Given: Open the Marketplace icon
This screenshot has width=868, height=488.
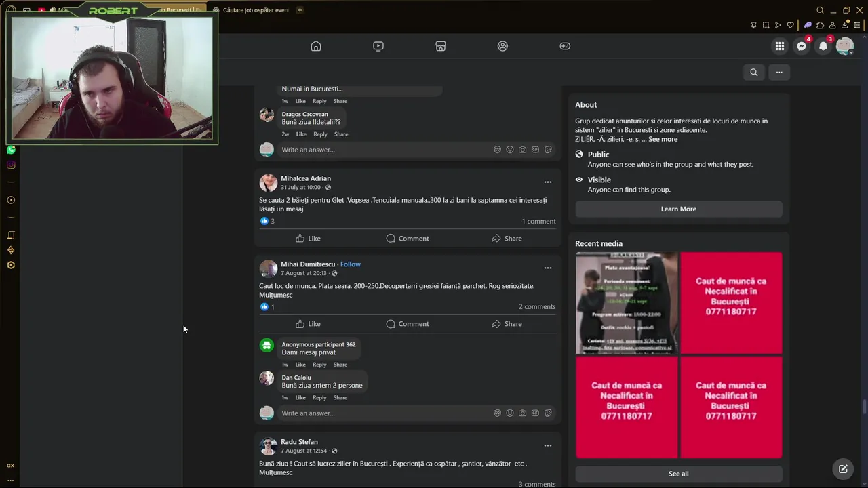Looking at the screenshot, I should click(441, 46).
